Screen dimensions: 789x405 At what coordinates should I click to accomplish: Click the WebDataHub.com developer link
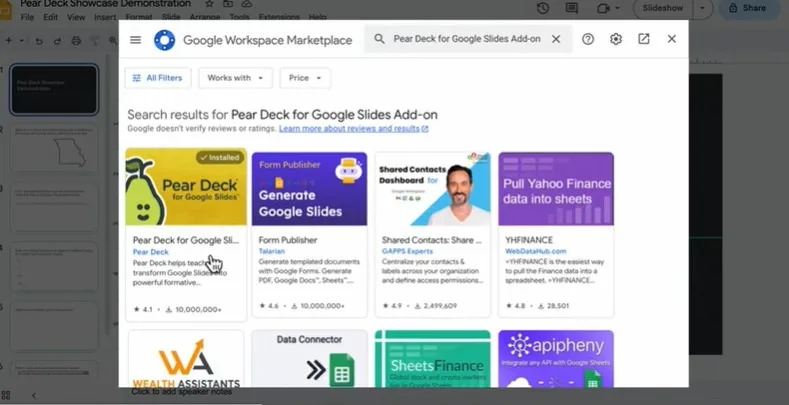(535, 251)
